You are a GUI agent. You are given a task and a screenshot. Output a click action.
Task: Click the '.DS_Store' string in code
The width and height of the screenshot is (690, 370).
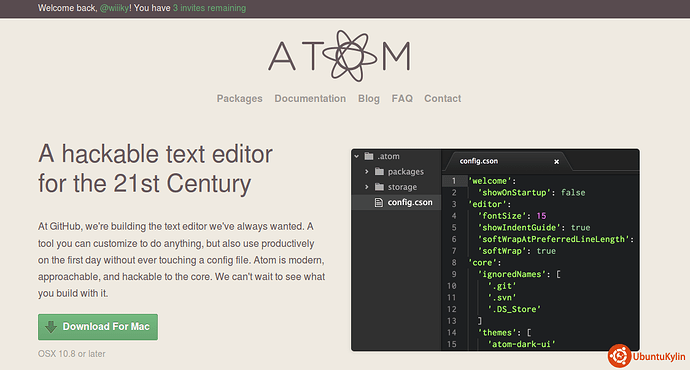click(514, 309)
